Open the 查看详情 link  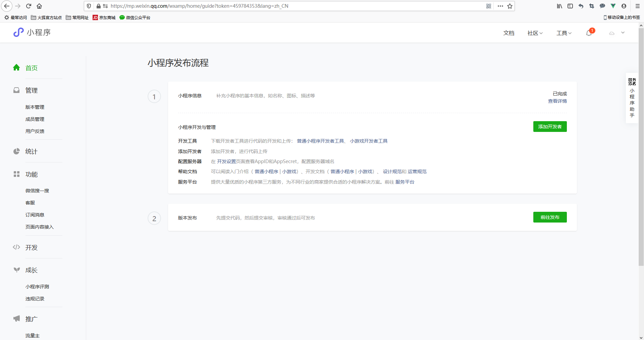click(x=557, y=101)
